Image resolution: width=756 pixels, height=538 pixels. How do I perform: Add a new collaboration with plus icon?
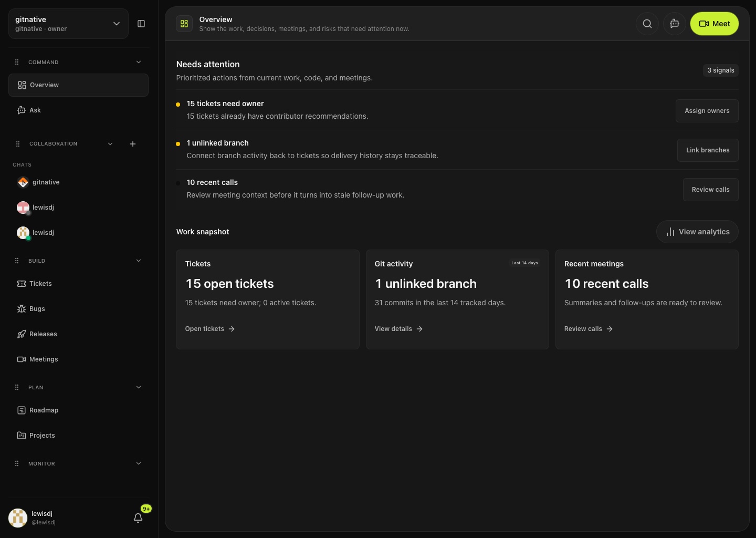pos(133,144)
